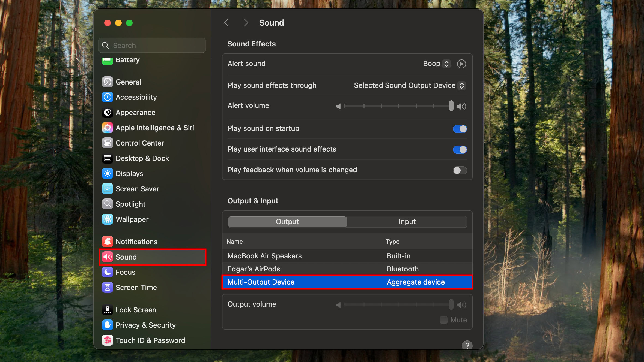Open Focus moon icon in sidebar
This screenshot has height=362, width=644.
tap(107, 272)
